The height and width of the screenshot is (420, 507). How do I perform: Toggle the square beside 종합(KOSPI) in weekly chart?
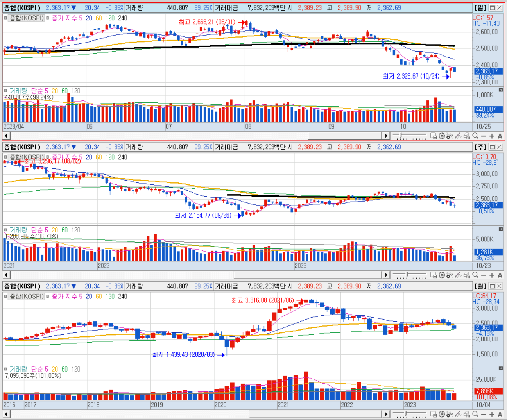click(6, 157)
